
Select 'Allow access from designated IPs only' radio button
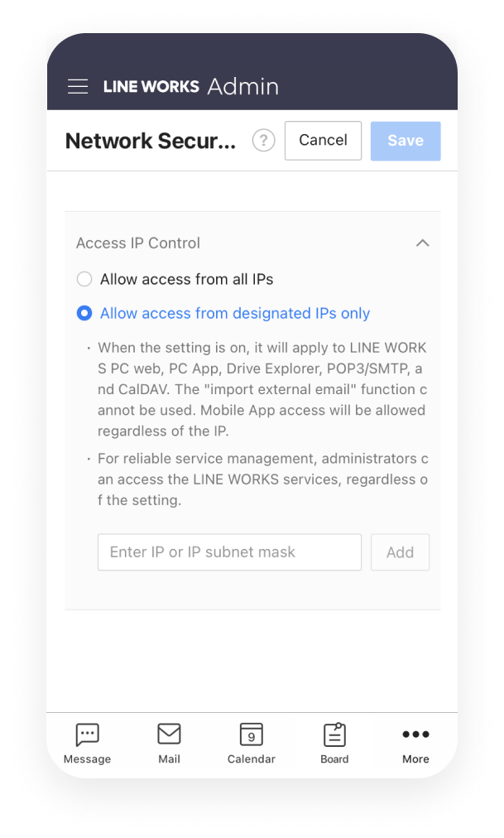tap(84, 313)
